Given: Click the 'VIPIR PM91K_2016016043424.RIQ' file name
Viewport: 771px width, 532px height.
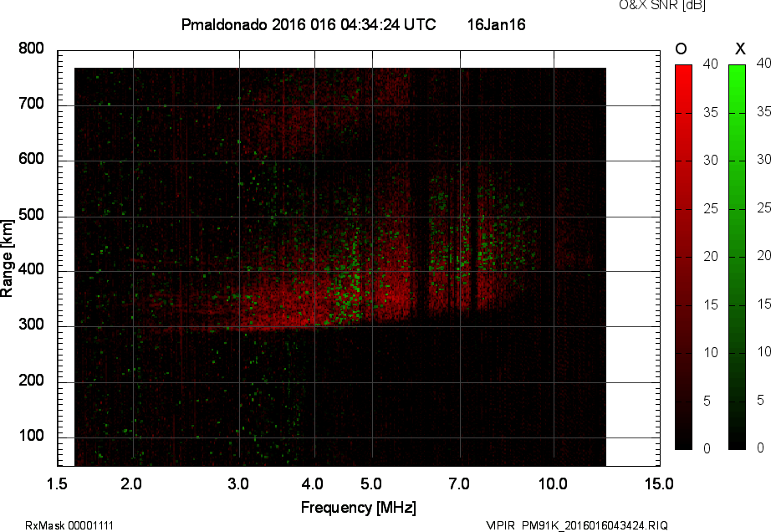Looking at the screenshot, I should point(577,525).
